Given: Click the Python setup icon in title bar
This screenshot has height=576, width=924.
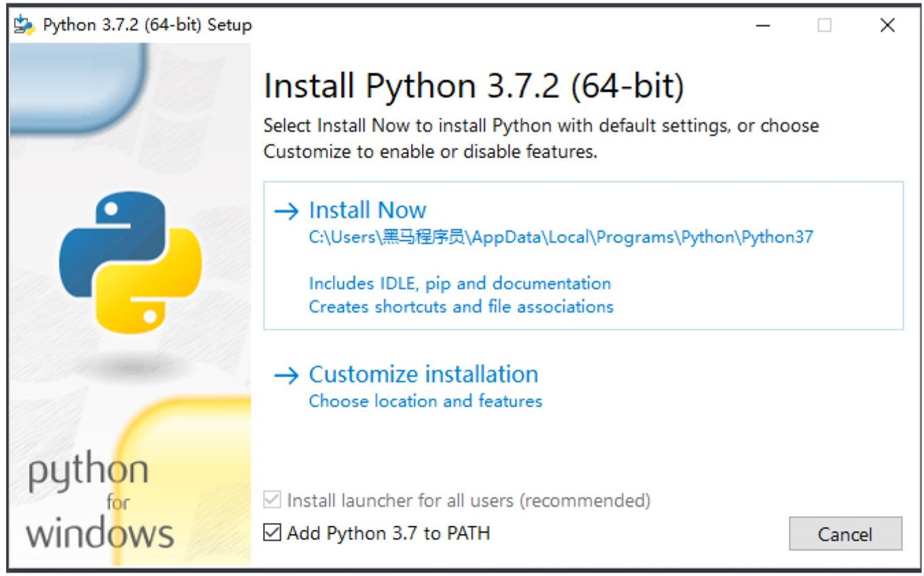Looking at the screenshot, I should 24,25.
